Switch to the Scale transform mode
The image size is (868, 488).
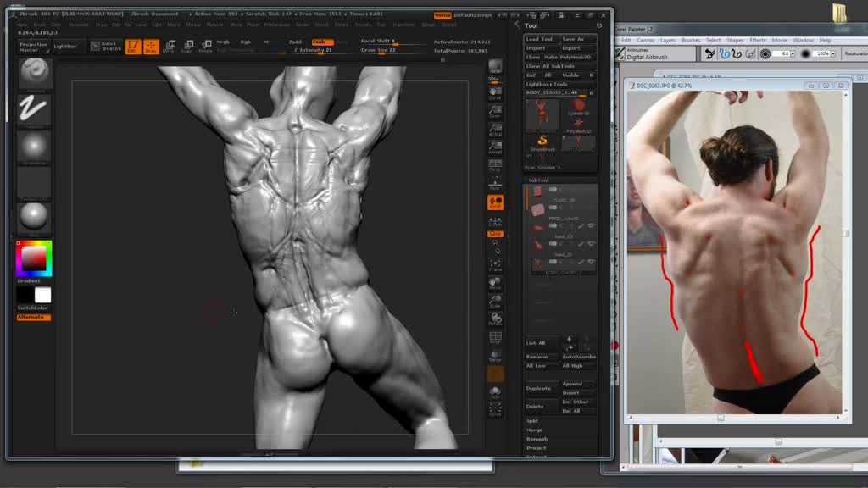coord(187,47)
